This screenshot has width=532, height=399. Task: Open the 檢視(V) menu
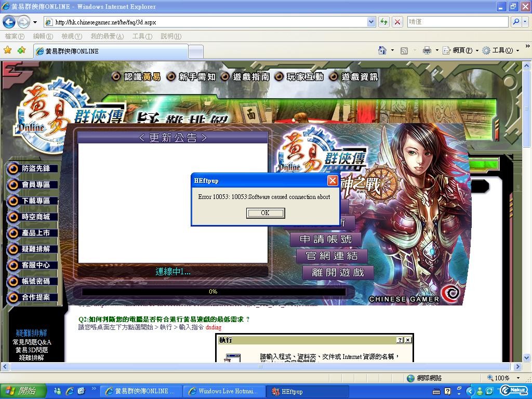(x=72, y=36)
